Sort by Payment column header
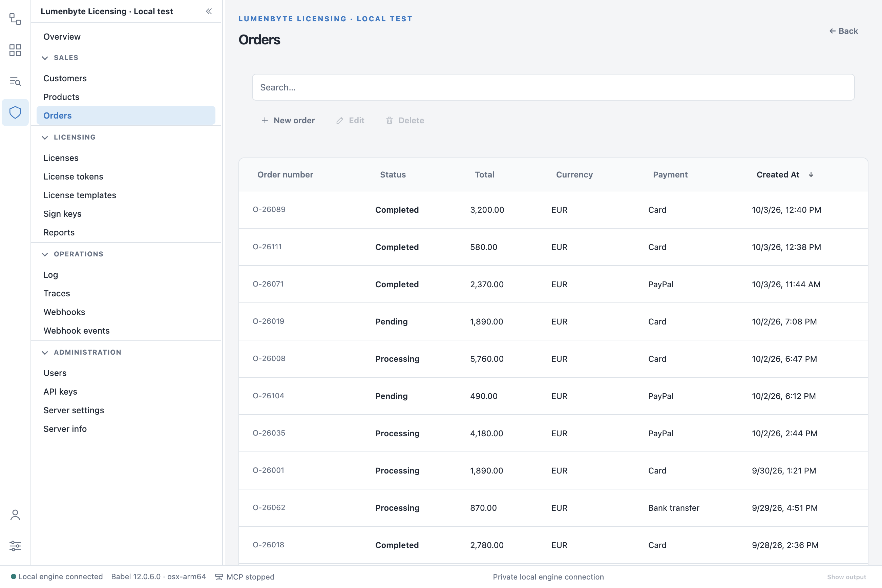This screenshot has height=588, width=882. tap(670, 174)
